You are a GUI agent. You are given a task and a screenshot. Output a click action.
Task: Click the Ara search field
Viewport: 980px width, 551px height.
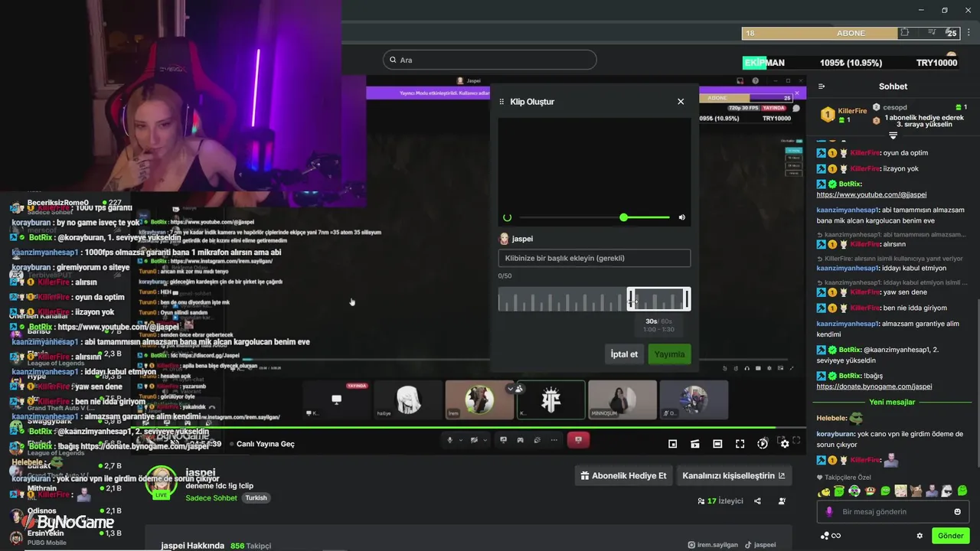490,60
